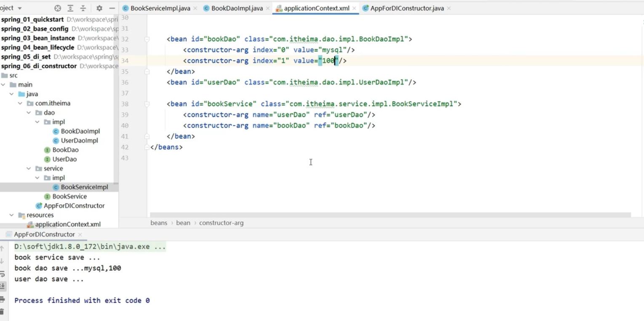The width and height of the screenshot is (644, 321).
Task: Open Project panel gear settings
Action: pyautogui.click(x=99, y=8)
